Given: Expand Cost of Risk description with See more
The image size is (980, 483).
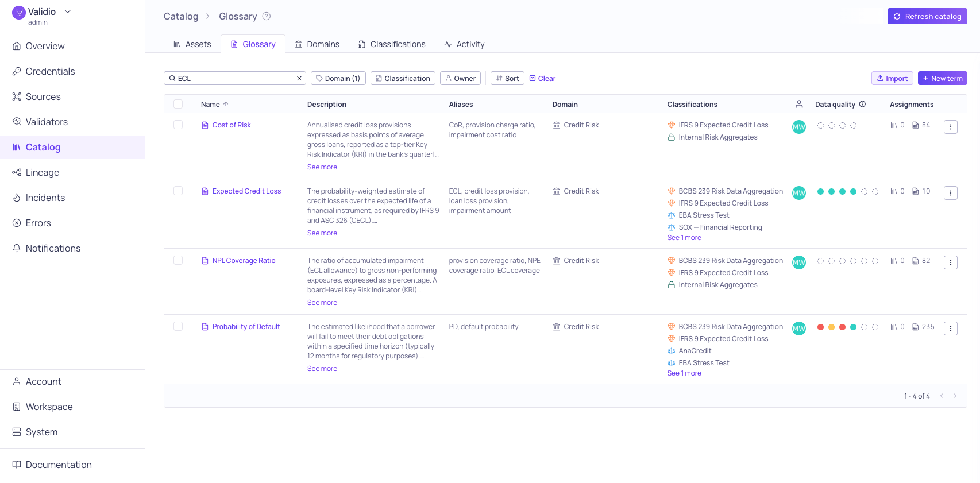Looking at the screenshot, I should 322,167.
